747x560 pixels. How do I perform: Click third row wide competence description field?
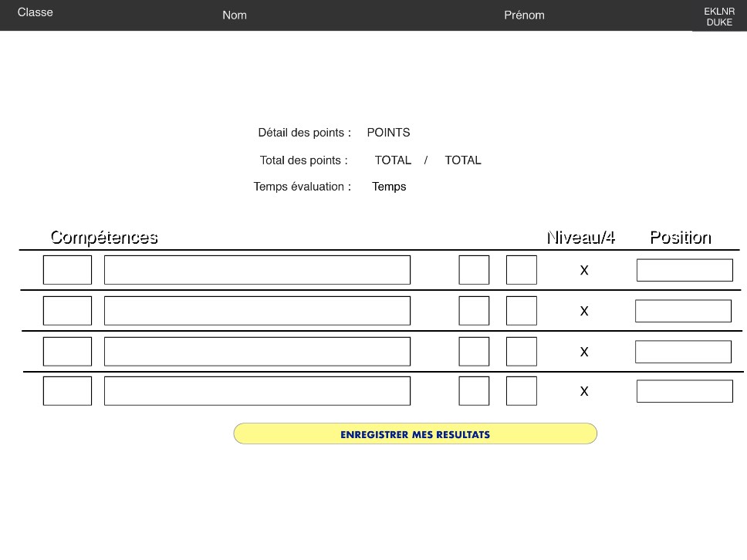tap(257, 352)
